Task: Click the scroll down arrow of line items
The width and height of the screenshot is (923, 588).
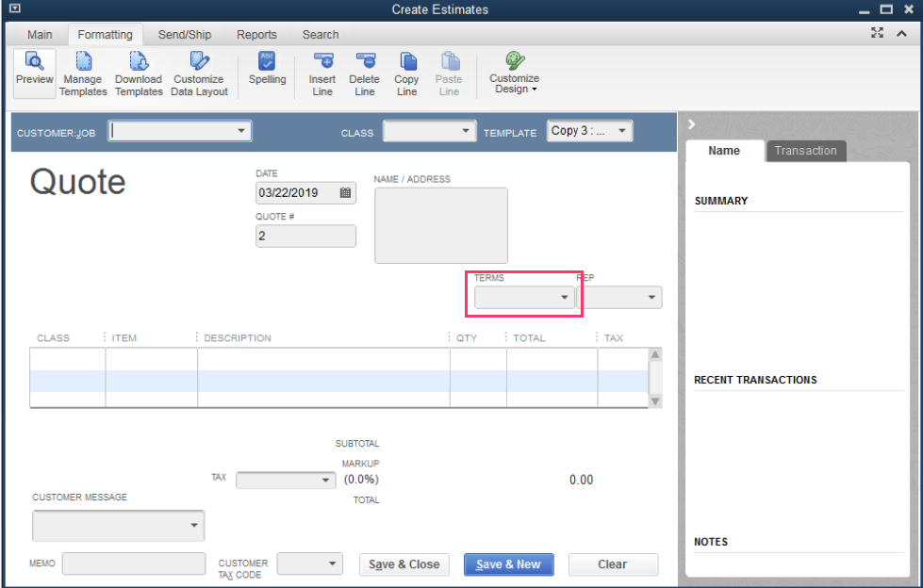Action: pyautogui.click(x=655, y=400)
